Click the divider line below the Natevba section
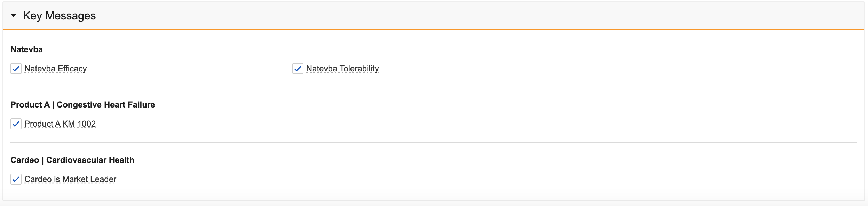868x206 pixels. click(433, 87)
